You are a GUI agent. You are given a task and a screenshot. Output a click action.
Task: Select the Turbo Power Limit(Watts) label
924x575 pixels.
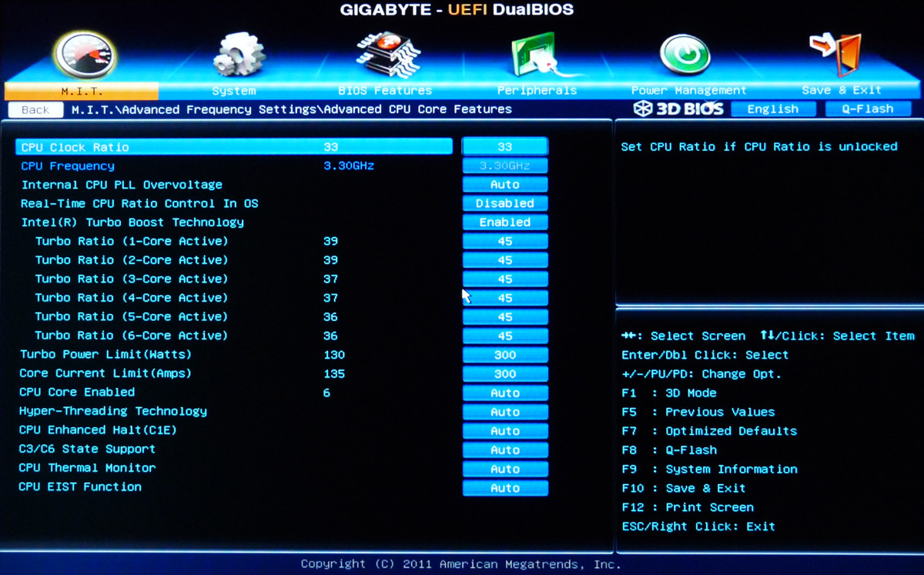(x=105, y=355)
